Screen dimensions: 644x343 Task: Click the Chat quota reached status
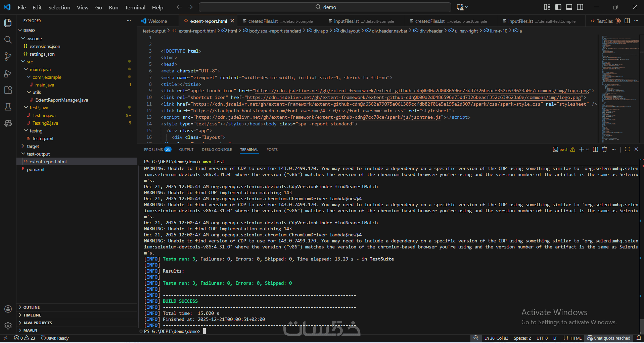click(x=609, y=338)
